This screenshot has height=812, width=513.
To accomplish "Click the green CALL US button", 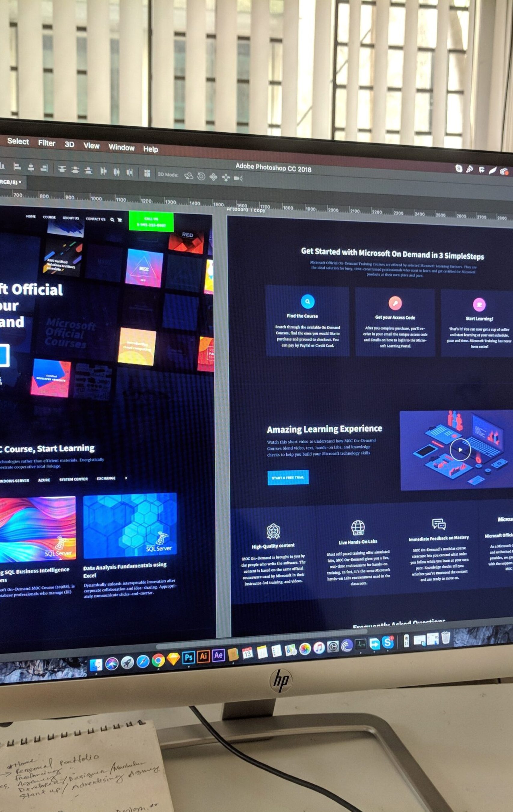I will coord(151,222).
